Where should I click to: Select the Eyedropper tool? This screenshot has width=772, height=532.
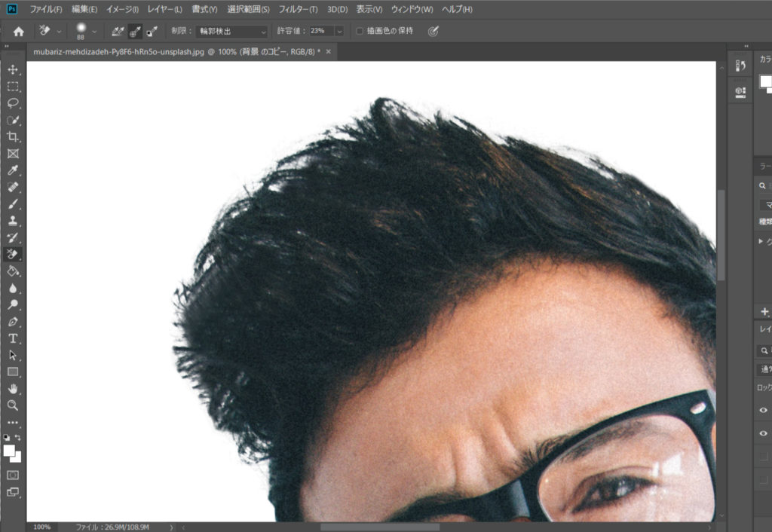pyautogui.click(x=13, y=170)
